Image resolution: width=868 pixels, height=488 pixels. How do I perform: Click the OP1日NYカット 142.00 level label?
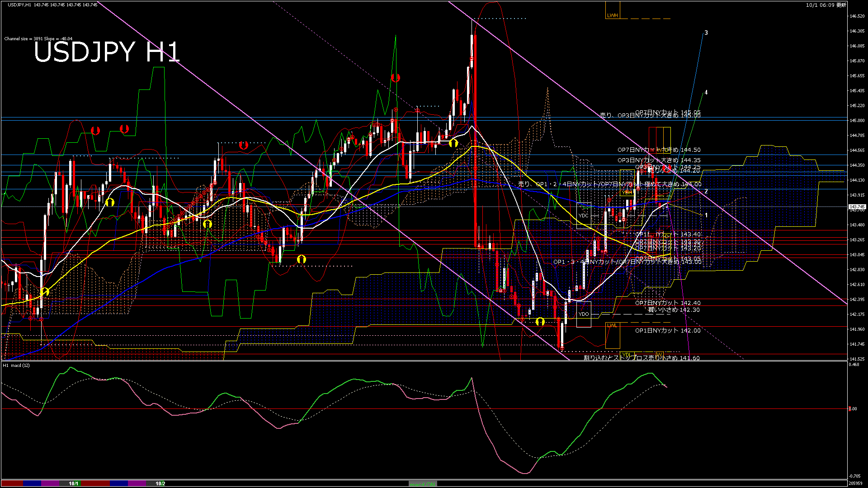point(667,331)
